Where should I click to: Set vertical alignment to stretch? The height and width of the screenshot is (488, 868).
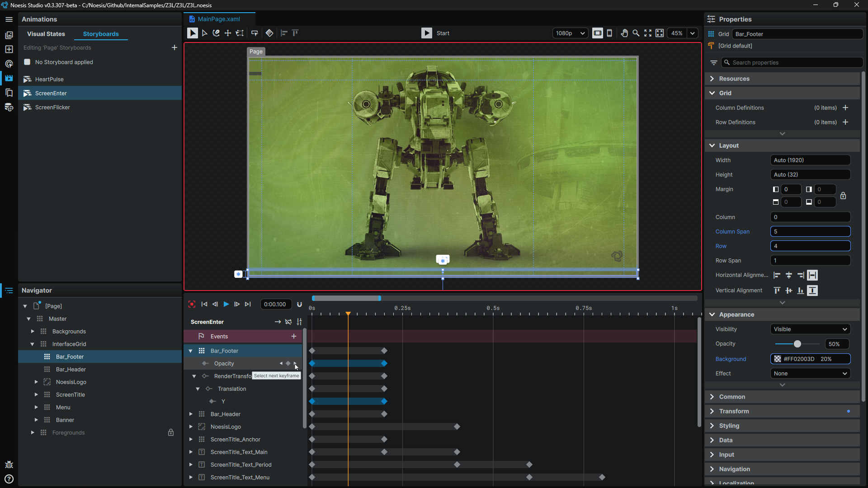[812, 291]
